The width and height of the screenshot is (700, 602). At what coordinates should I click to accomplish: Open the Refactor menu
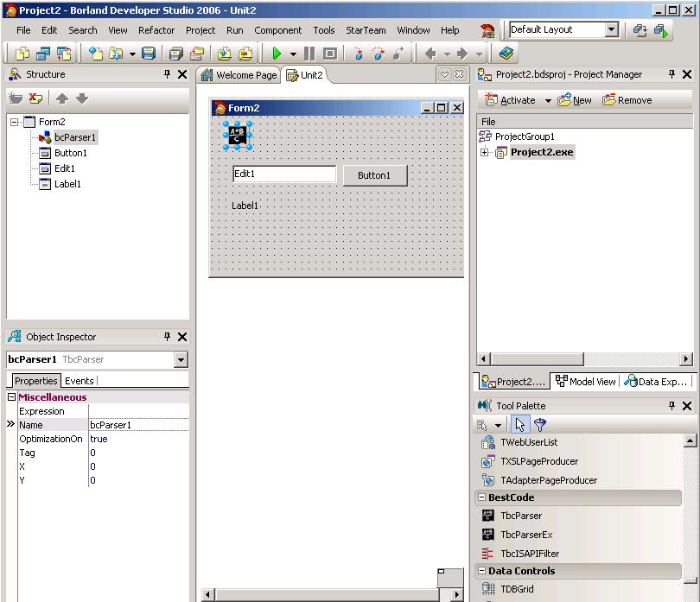point(156,30)
